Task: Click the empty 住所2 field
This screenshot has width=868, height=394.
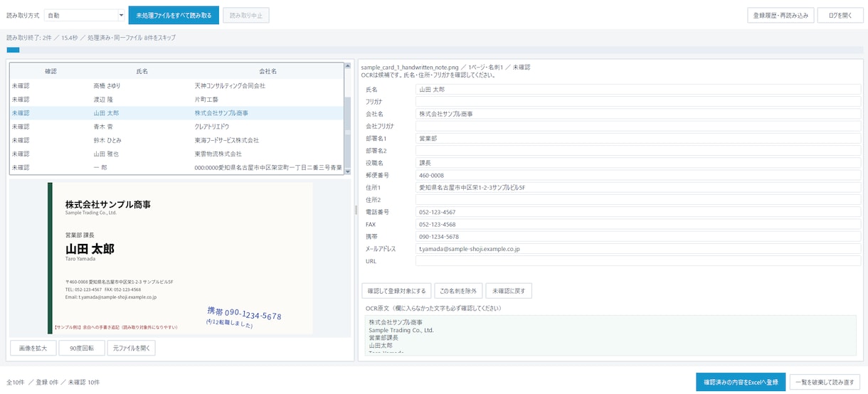Action: 638,200
